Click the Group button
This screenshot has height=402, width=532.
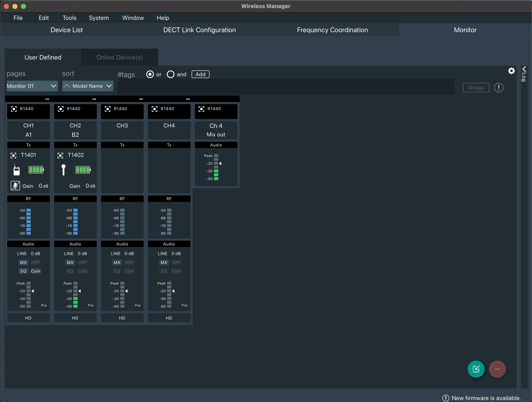[476, 87]
